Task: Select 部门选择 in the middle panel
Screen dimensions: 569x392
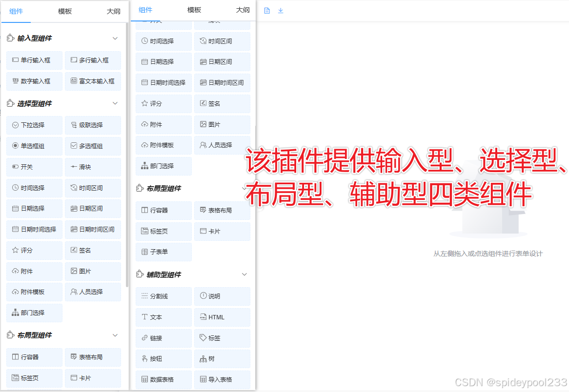Action: point(163,166)
